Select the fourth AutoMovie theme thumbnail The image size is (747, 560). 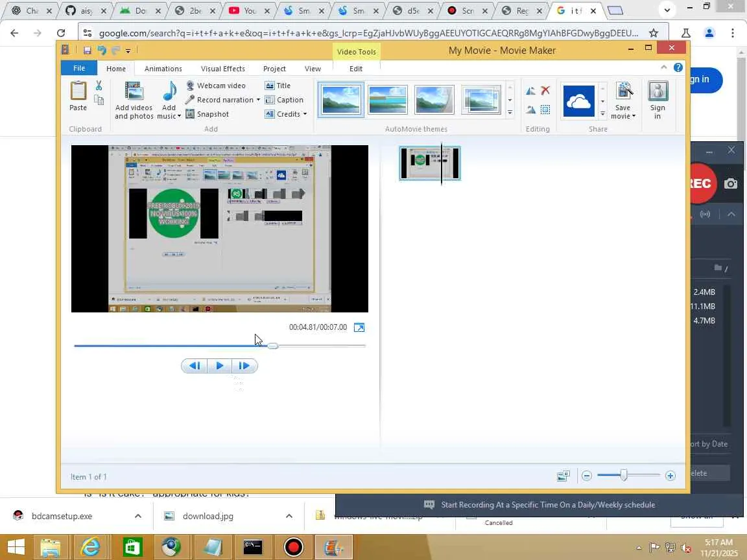(480, 100)
